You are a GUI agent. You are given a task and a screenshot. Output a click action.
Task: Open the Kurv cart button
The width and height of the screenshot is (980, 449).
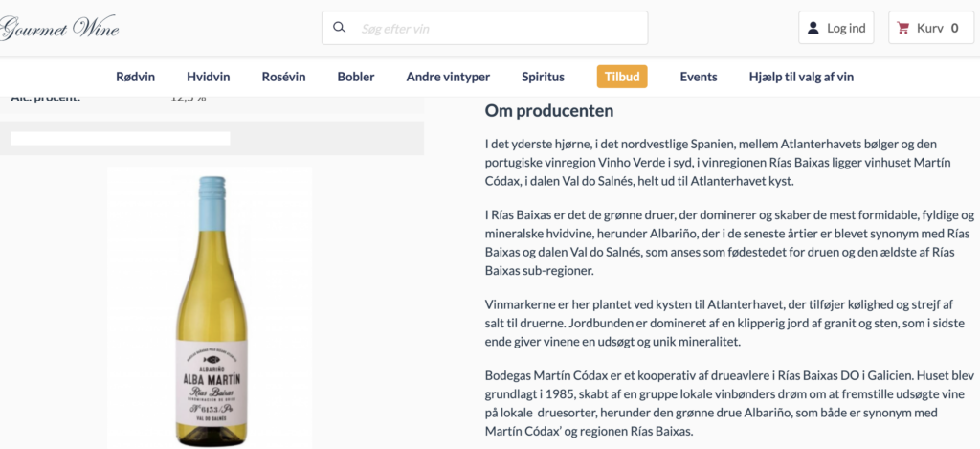click(x=930, y=28)
